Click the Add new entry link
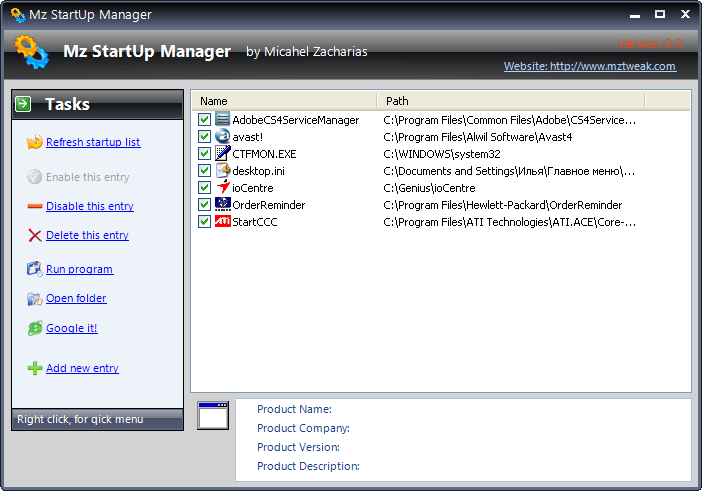Screen dimensions: 702x491 coord(82,368)
